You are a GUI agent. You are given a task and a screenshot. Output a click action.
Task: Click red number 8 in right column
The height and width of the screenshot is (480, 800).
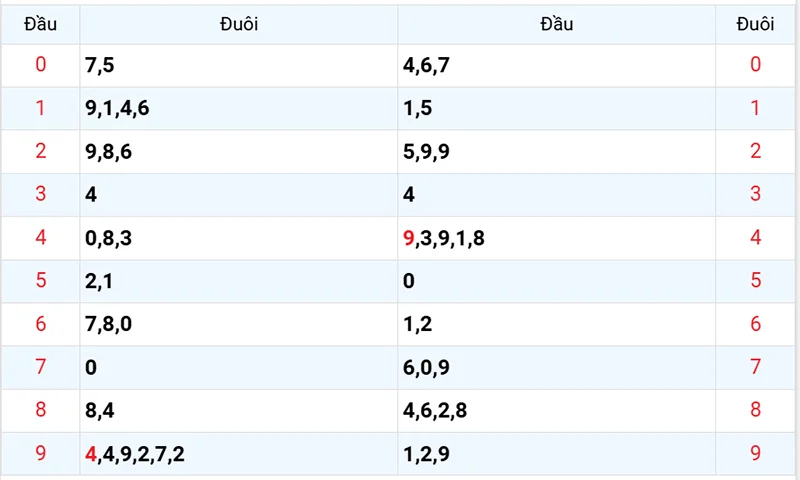click(x=755, y=410)
